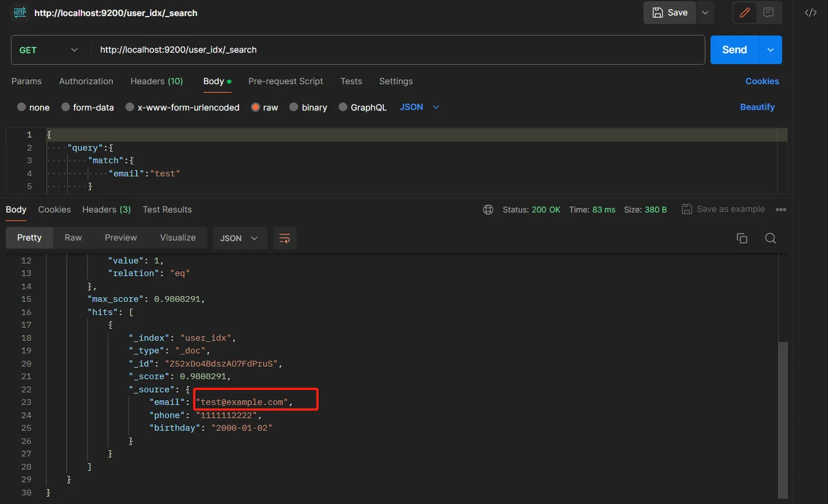Click the request title at the top
Viewport: 828px width, 504px height.
click(x=116, y=12)
